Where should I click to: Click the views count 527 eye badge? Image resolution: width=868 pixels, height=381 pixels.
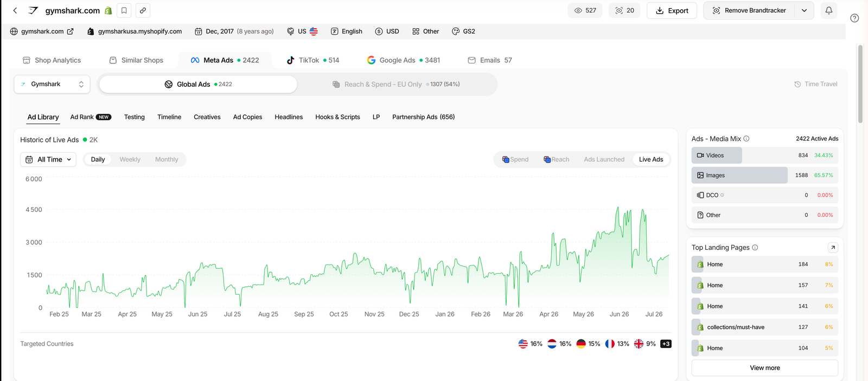585,10
